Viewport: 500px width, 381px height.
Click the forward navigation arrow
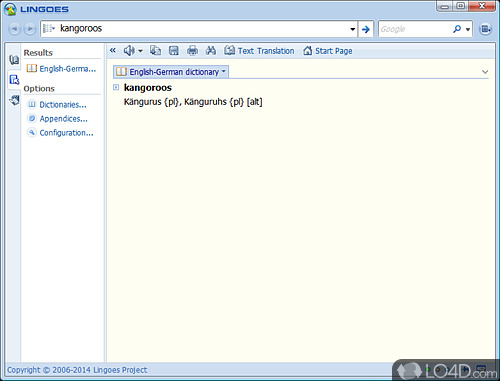(30, 29)
